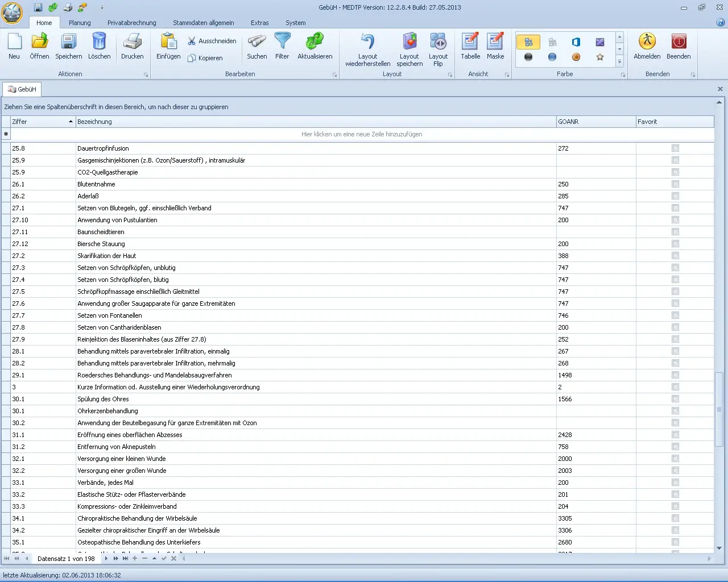Restore layout with Layout wiederherstellen
728x582 pixels.
[x=367, y=49]
